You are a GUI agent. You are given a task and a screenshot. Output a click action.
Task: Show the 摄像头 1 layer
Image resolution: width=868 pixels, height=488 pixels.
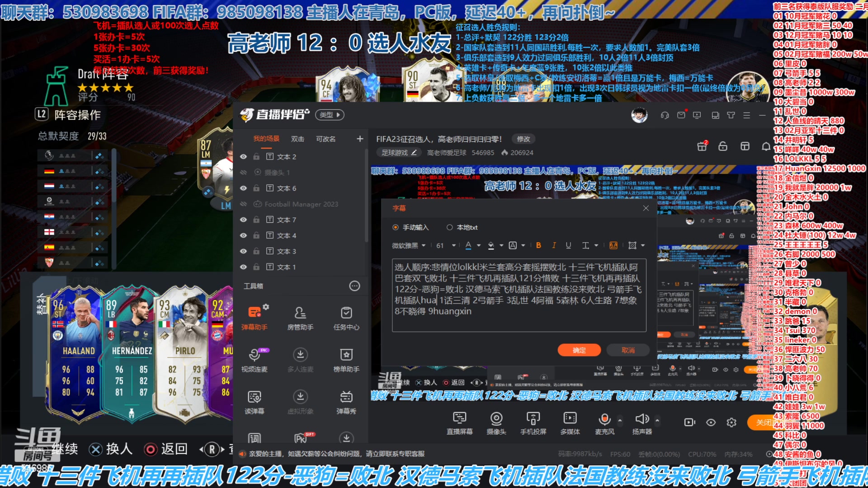[243, 172]
